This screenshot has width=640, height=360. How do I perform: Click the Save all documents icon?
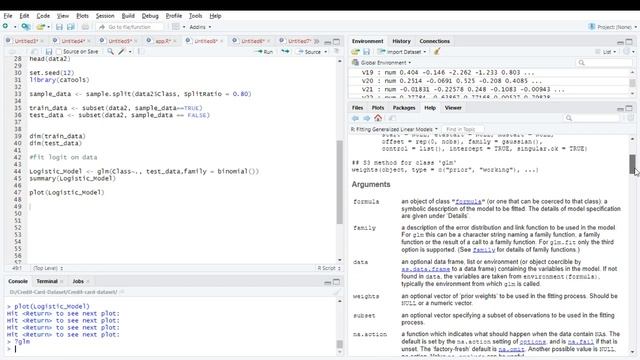pyautogui.click(x=71, y=27)
